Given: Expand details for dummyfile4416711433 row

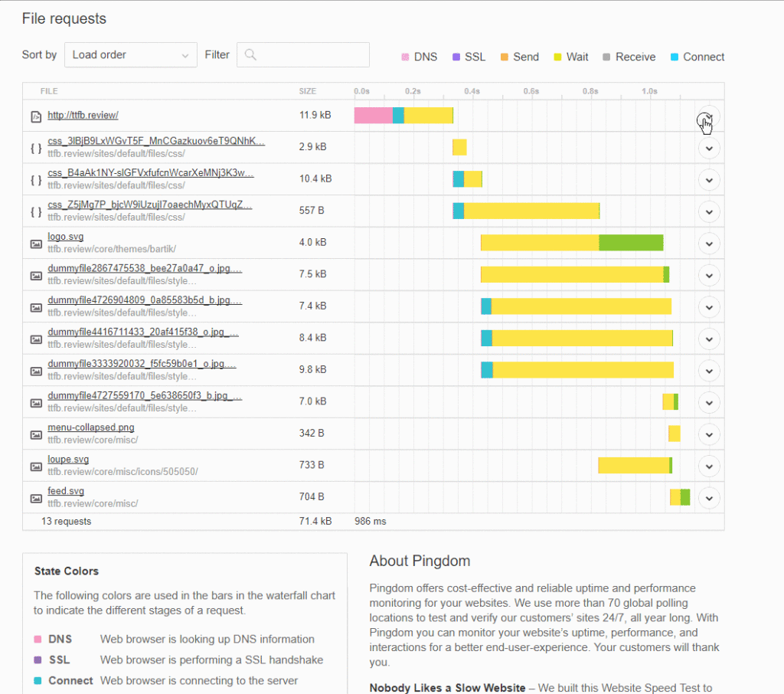Looking at the screenshot, I should [709, 339].
